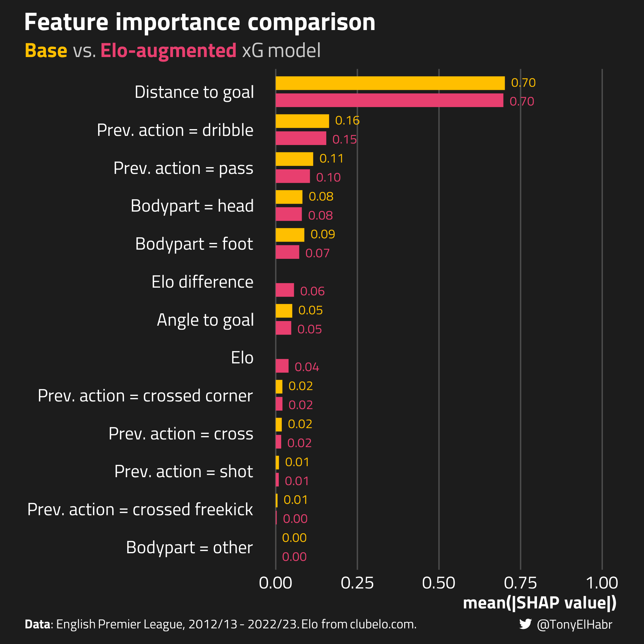Viewport: 644px width, 644px height.
Task: Click the yellow 0.11 value for pass
Action: tap(331, 159)
